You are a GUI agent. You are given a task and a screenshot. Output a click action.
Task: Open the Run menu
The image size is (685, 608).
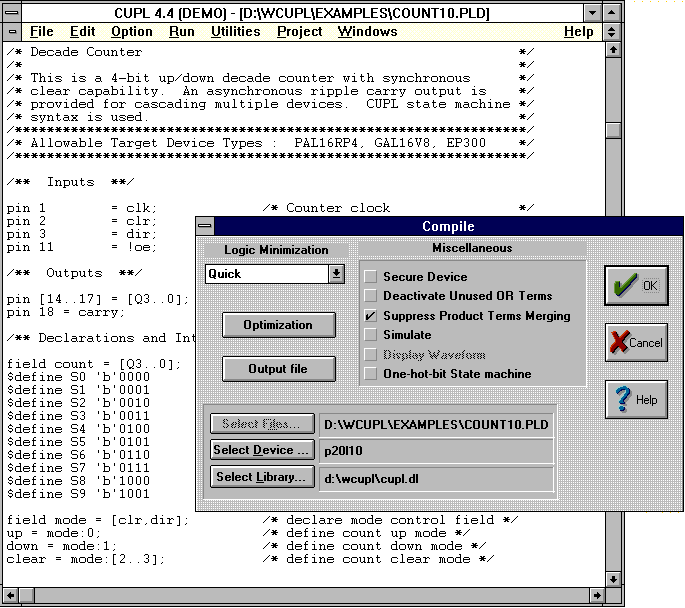click(x=182, y=32)
